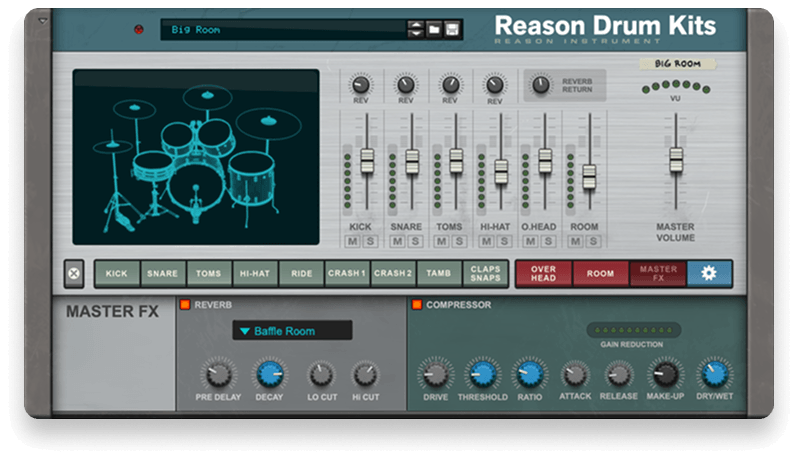Open the ROOM section button
Image resolution: width=798 pixels, height=459 pixels.
(x=601, y=274)
